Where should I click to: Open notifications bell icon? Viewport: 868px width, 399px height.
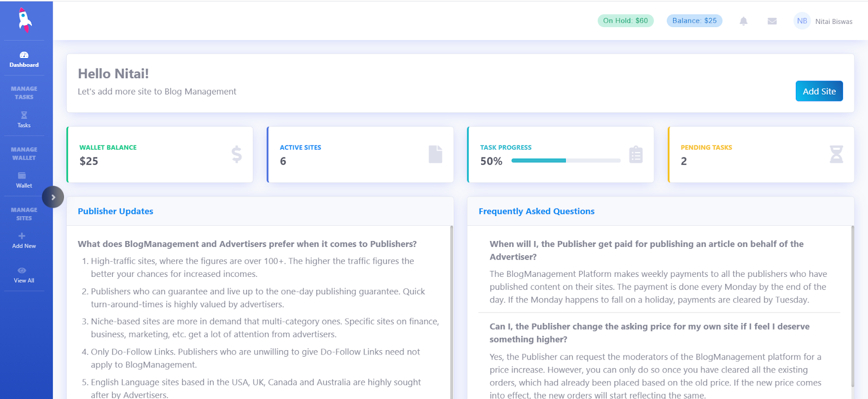(x=743, y=21)
